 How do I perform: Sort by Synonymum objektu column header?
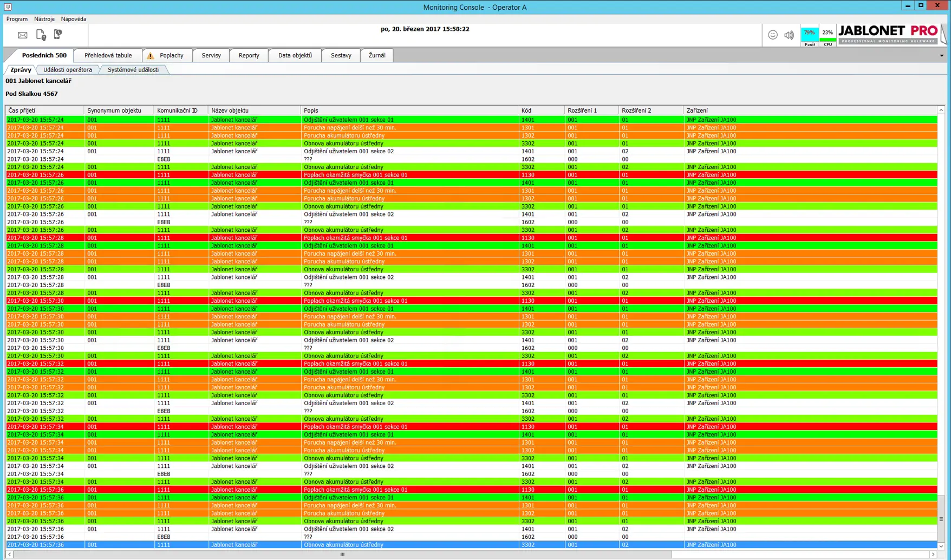(119, 110)
